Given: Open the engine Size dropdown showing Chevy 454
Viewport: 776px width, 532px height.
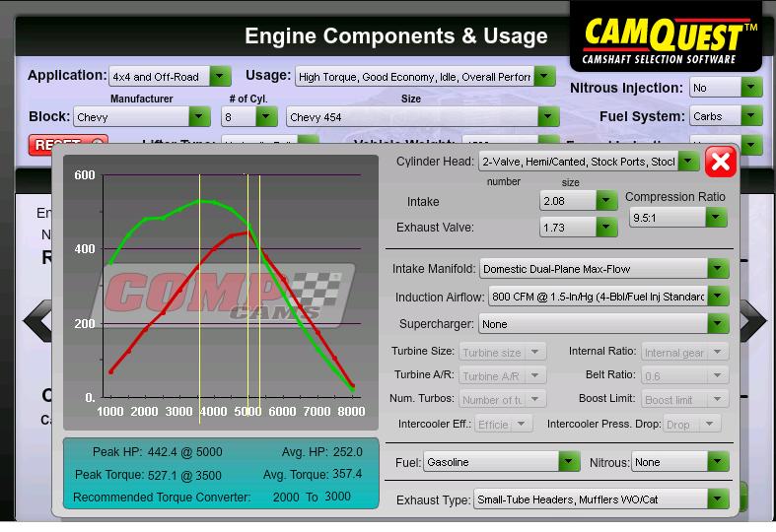Looking at the screenshot, I should 423,117.
